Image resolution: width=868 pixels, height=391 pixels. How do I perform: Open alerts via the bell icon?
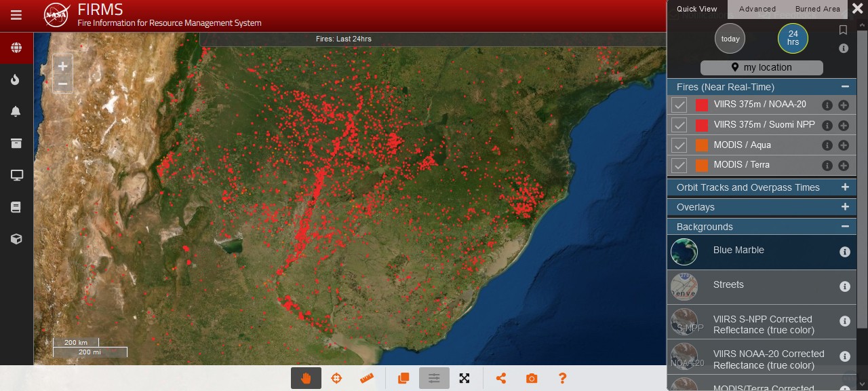click(16, 111)
